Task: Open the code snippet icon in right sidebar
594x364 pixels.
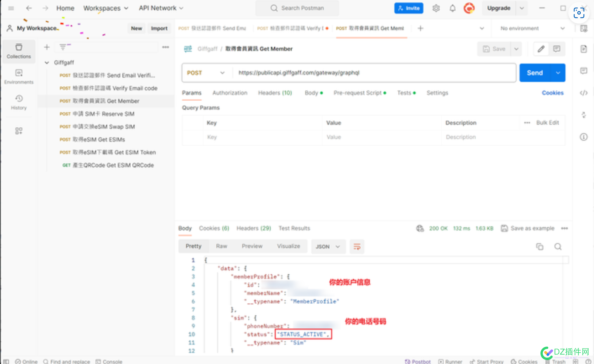Action: (584, 93)
